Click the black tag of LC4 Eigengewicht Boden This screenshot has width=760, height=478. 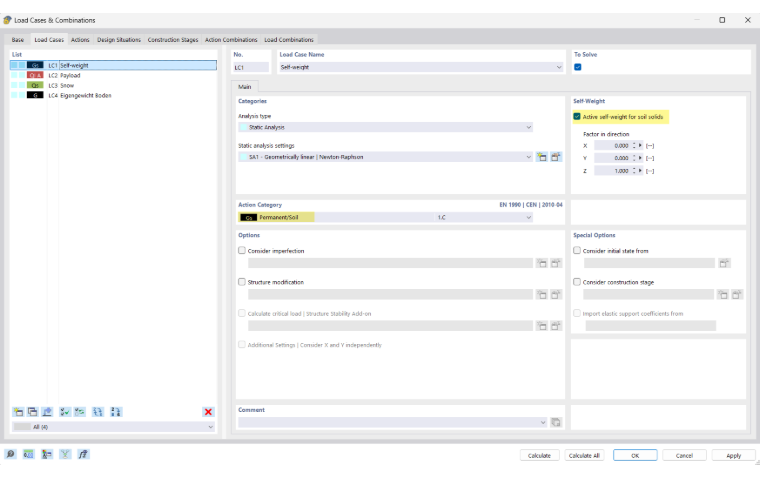pyautogui.click(x=35, y=96)
